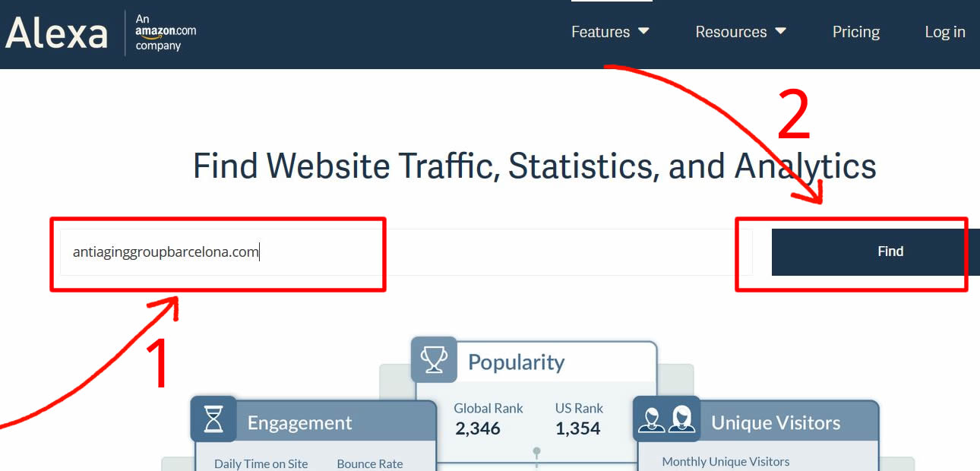Viewport: 980px width, 471px height.
Task: Focus the website URL search field
Action: coord(406,252)
